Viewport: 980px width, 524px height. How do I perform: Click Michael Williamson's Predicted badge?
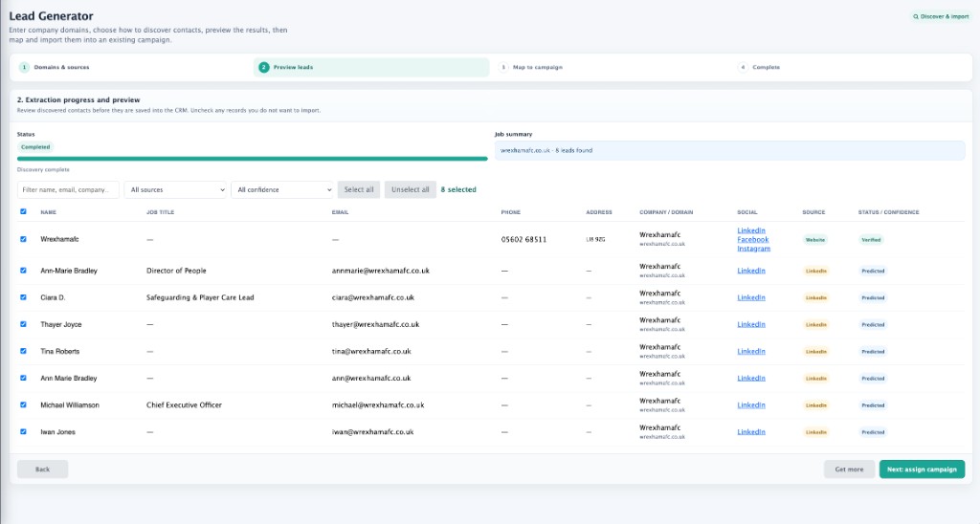pos(873,405)
